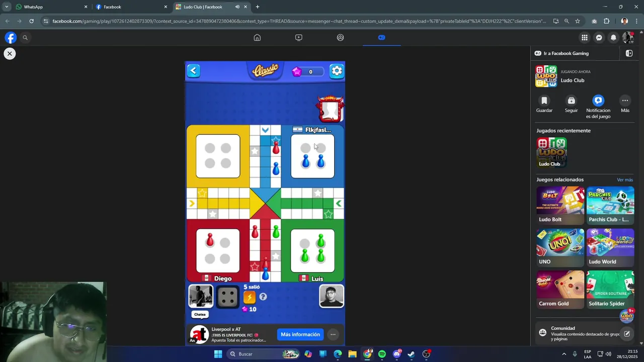The image size is (644, 362).
Task: Click the floating Ludo Club 9+ badge
Action: point(627,315)
